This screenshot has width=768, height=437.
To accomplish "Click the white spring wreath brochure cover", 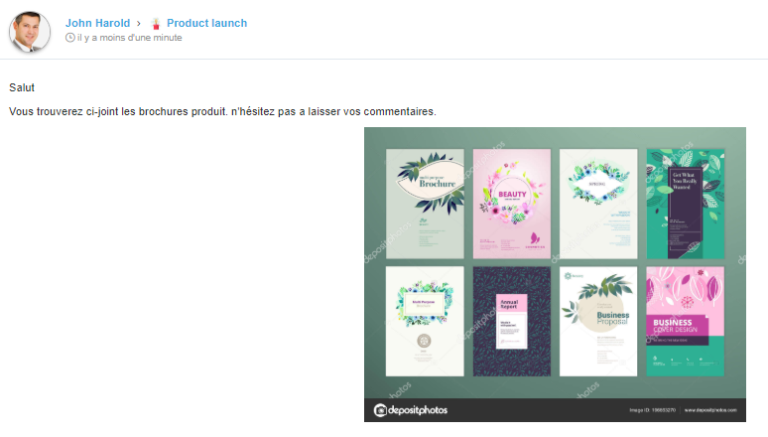I will click(x=598, y=204).
